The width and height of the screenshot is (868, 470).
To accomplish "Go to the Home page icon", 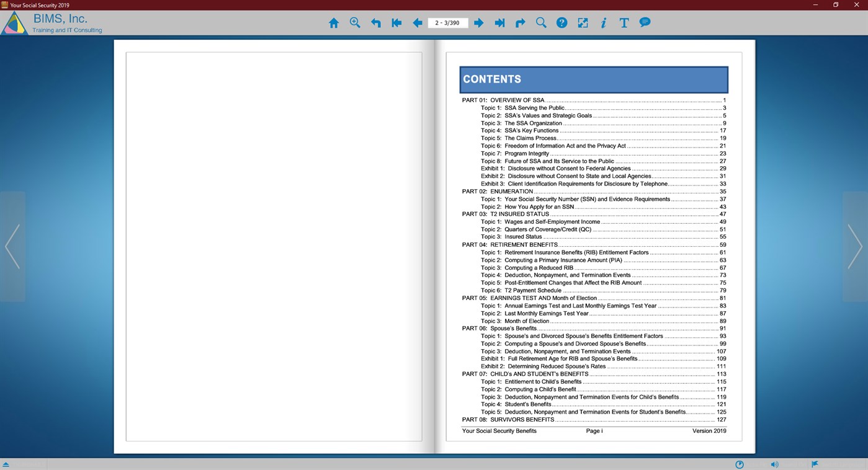I will coord(334,23).
